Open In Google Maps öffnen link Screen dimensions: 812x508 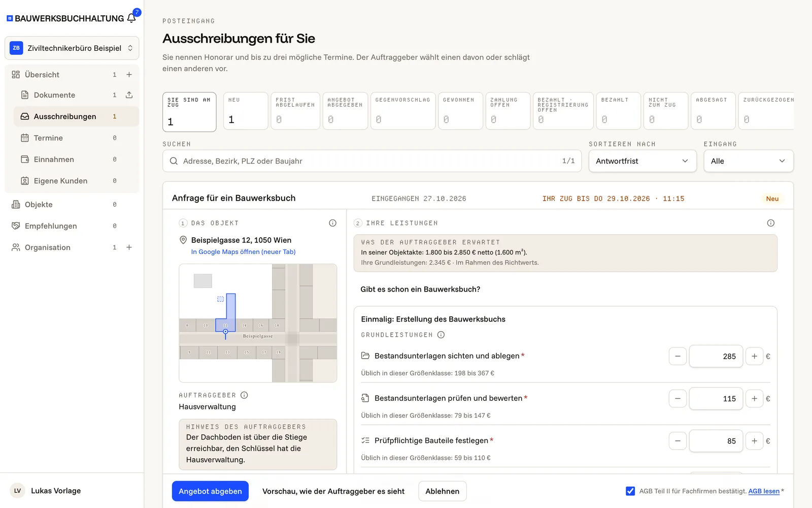click(x=243, y=252)
